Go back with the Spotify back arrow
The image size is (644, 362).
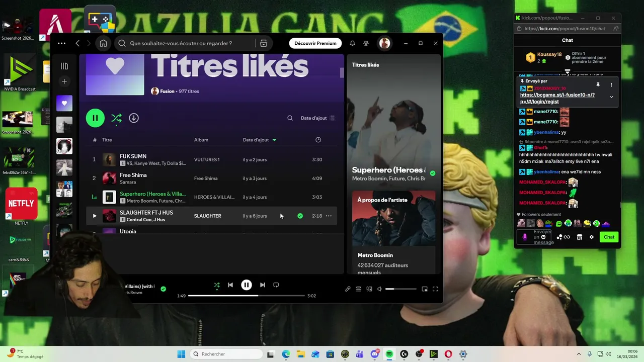click(x=77, y=43)
